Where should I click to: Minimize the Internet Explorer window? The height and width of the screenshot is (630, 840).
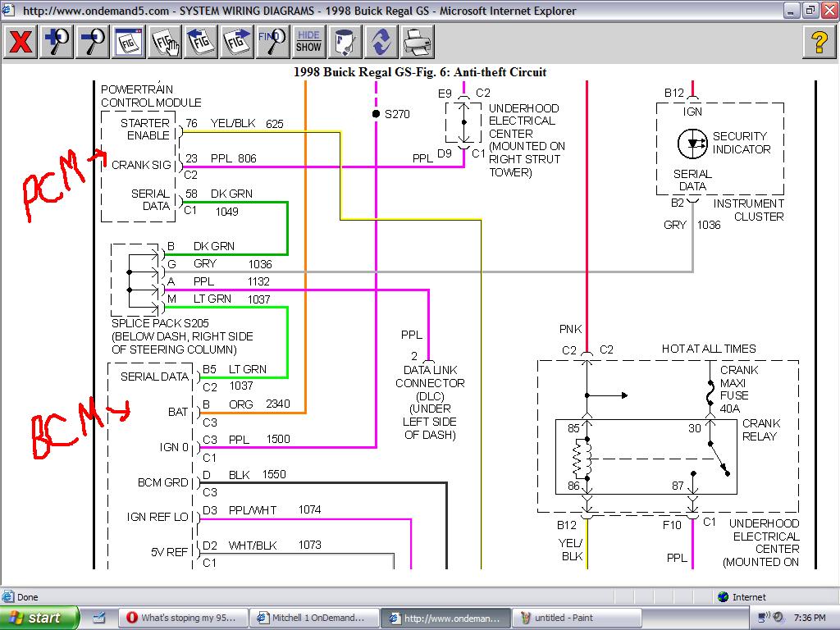click(792, 10)
